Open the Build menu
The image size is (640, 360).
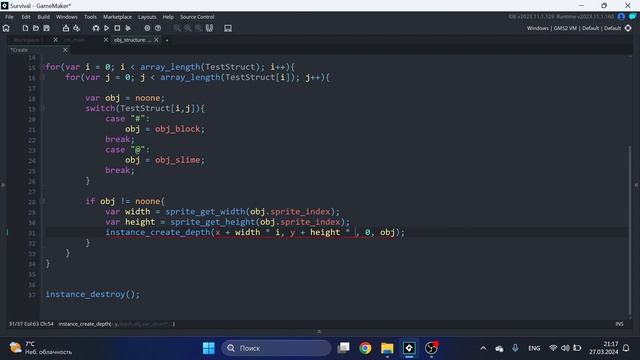pos(43,17)
